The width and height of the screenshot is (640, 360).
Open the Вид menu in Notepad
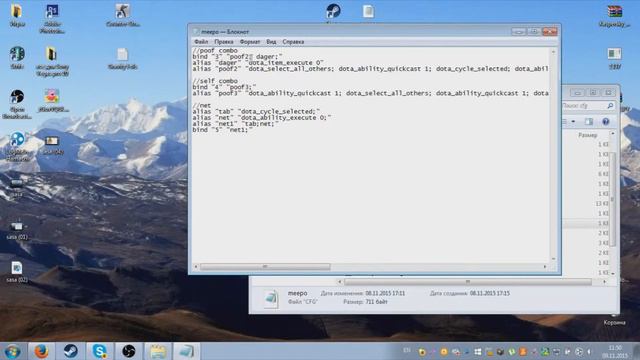271,42
